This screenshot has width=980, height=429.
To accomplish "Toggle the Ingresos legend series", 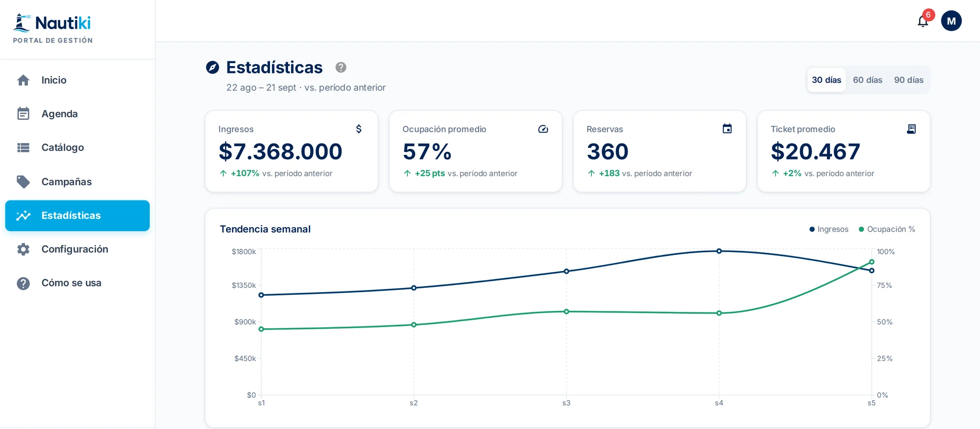I will 829,229.
